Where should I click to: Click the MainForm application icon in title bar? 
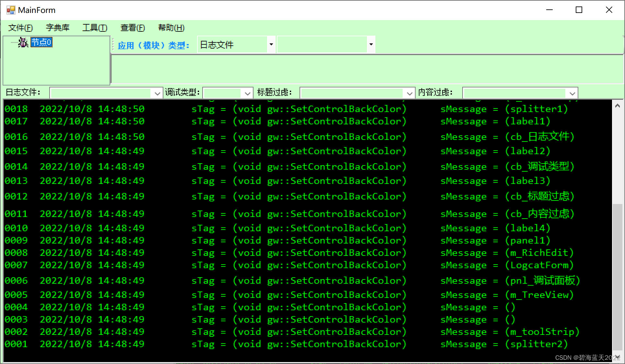click(11, 10)
